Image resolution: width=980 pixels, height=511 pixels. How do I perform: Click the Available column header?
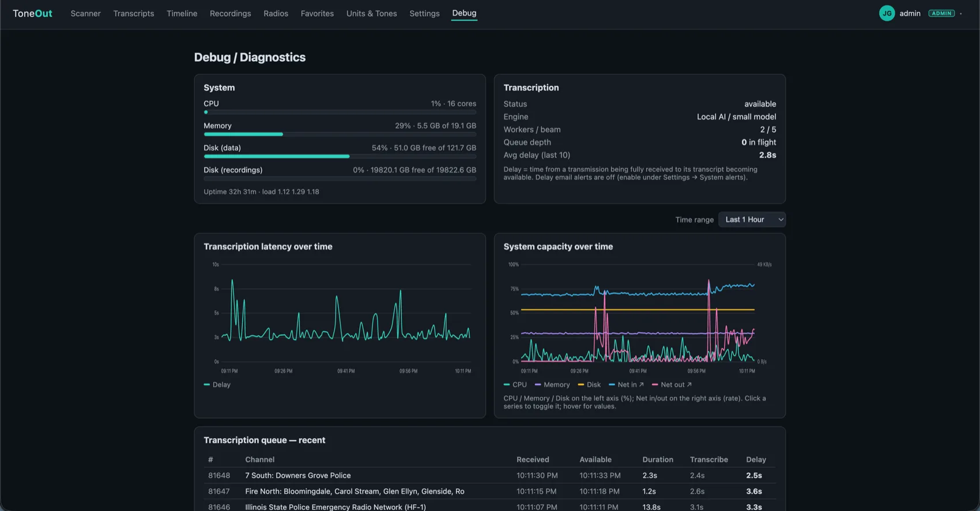coord(595,460)
